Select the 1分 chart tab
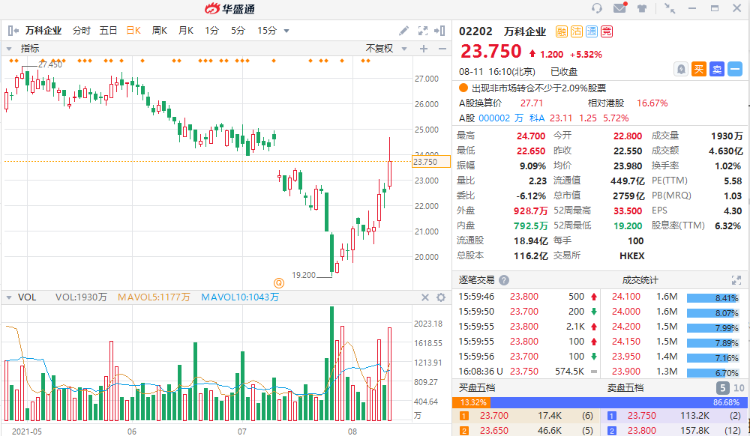Screen dimensions: 750x436 pos(211,31)
